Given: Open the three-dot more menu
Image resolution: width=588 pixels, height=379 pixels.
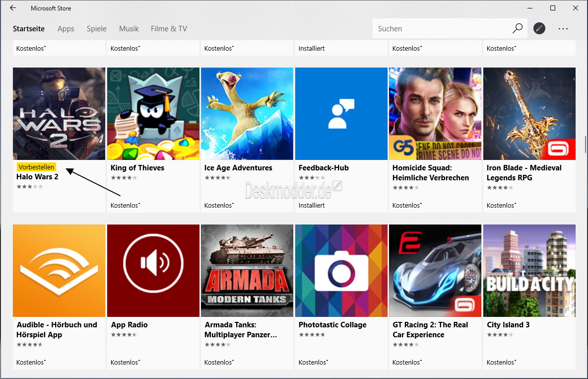Looking at the screenshot, I should pos(563,28).
